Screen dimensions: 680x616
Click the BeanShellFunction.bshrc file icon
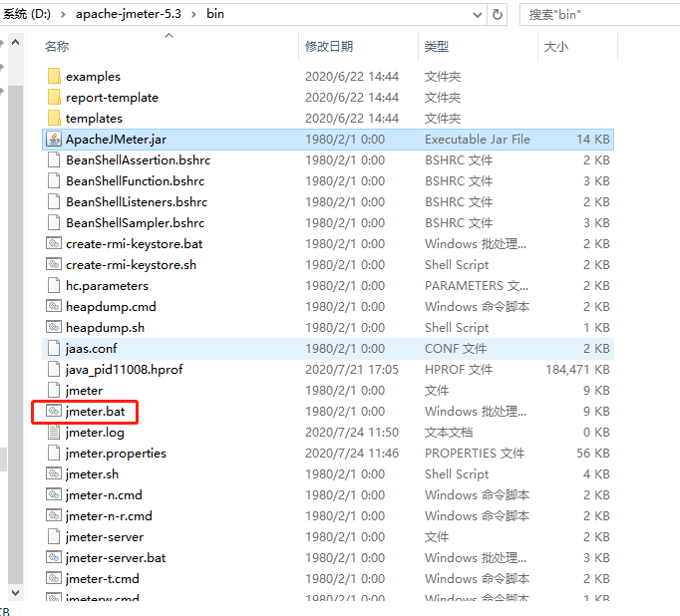[x=54, y=180]
